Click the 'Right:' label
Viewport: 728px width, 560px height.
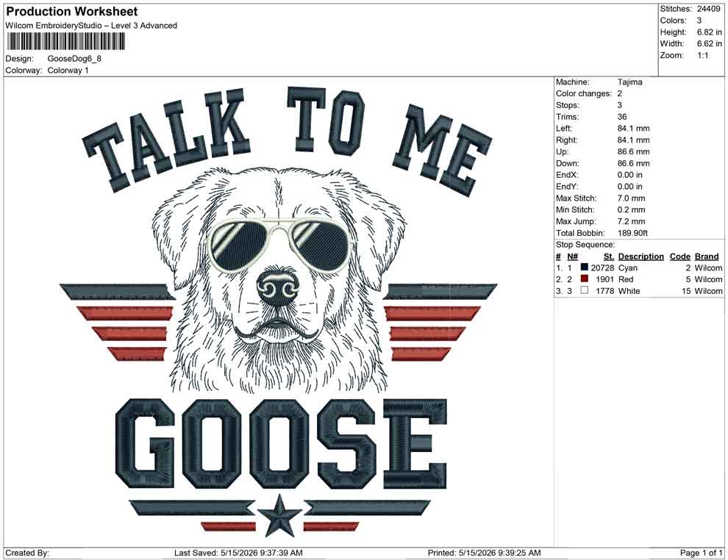566,140
